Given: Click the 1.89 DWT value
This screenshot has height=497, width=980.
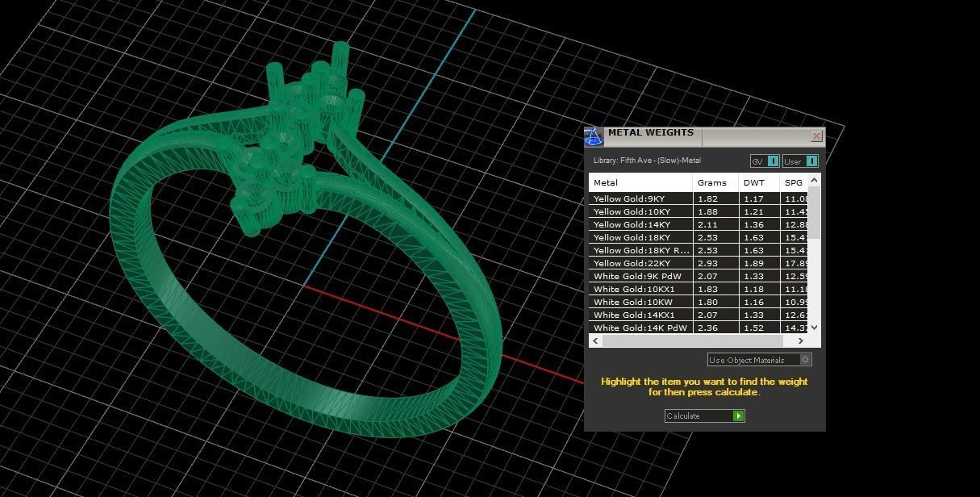Looking at the screenshot, I should (x=753, y=263).
